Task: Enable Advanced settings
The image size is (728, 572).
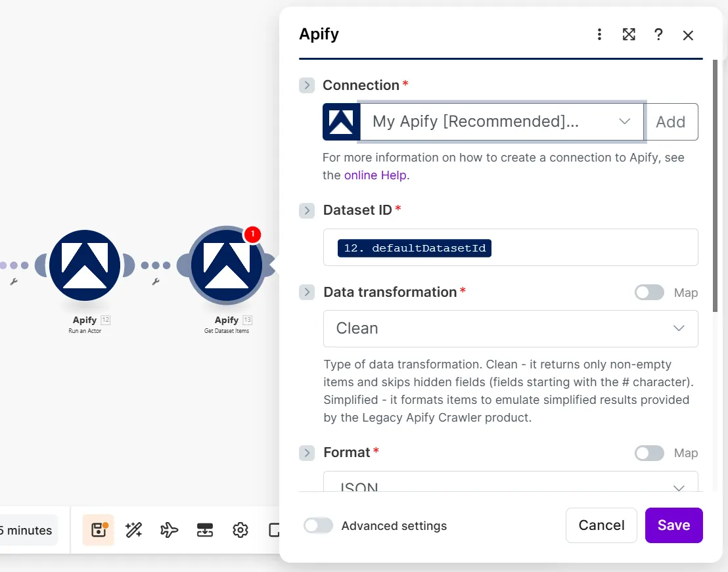Action: coord(318,525)
